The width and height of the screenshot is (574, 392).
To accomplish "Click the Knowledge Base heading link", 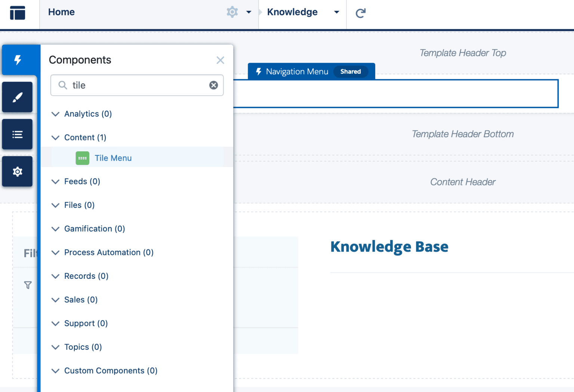I will tap(389, 246).
